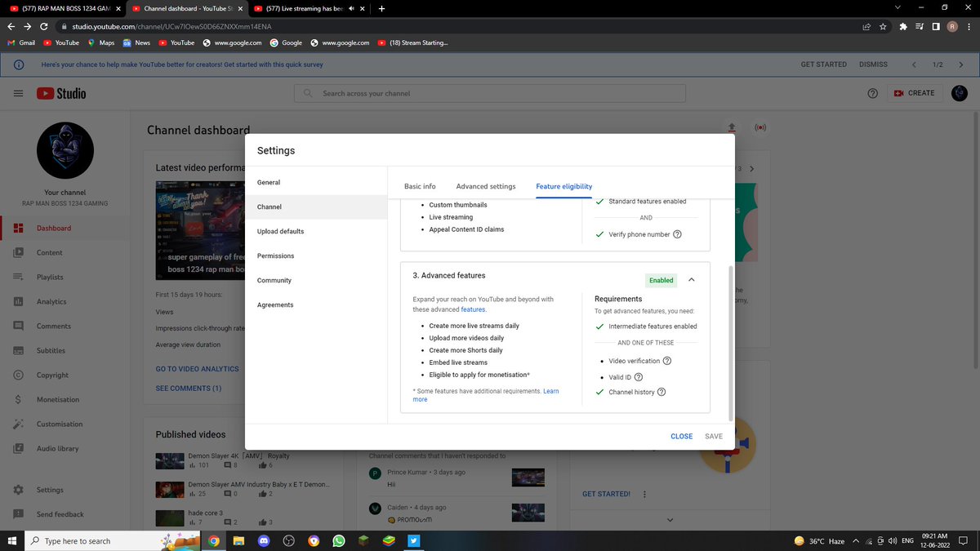
Task: Open Content in left sidebar
Action: click(65, 253)
